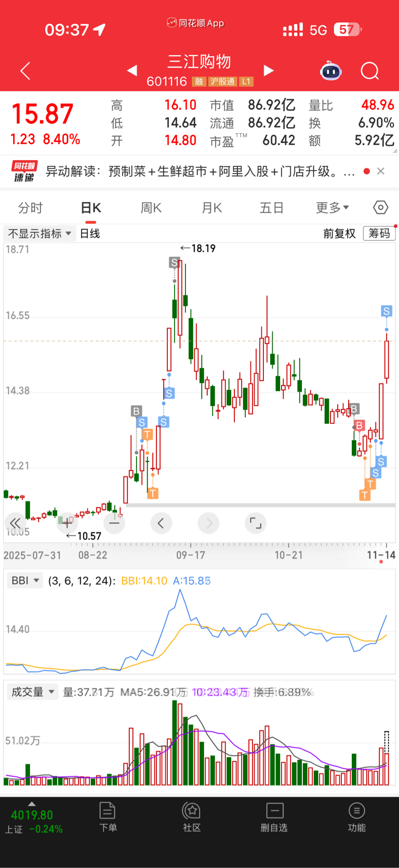Open the search magnifier icon

pyautogui.click(x=370, y=71)
